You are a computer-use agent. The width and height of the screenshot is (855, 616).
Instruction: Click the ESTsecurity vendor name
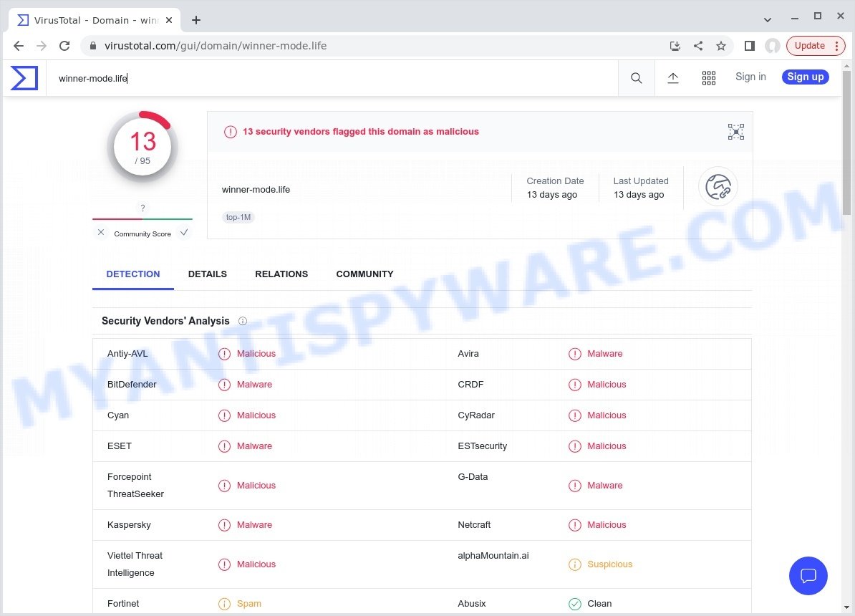[483, 446]
